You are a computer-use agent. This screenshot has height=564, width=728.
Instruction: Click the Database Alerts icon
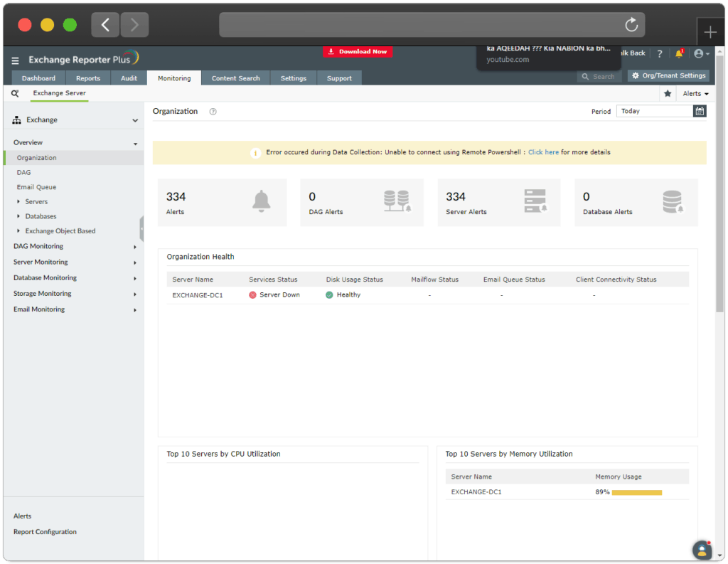(673, 201)
